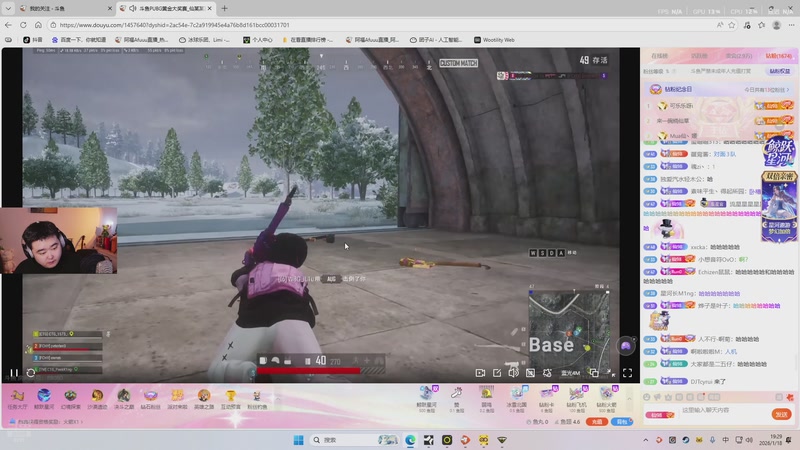Send the 鲸跃星河 gift
This screenshot has width=800, height=450.
[x=427, y=398]
